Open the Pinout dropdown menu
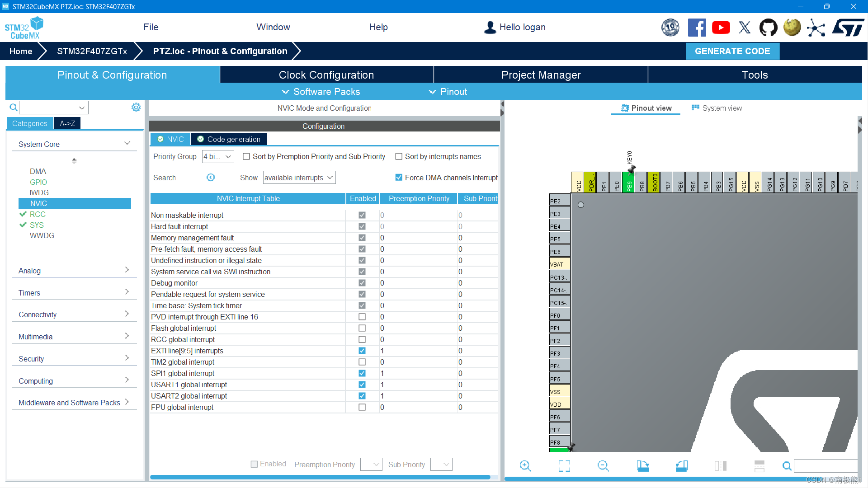 pyautogui.click(x=448, y=92)
